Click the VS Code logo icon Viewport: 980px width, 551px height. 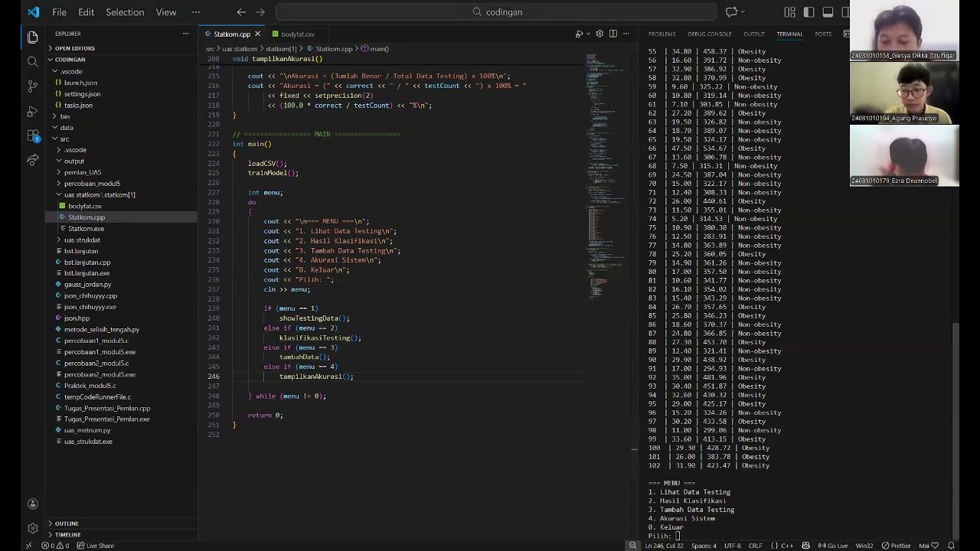pyautogui.click(x=33, y=12)
